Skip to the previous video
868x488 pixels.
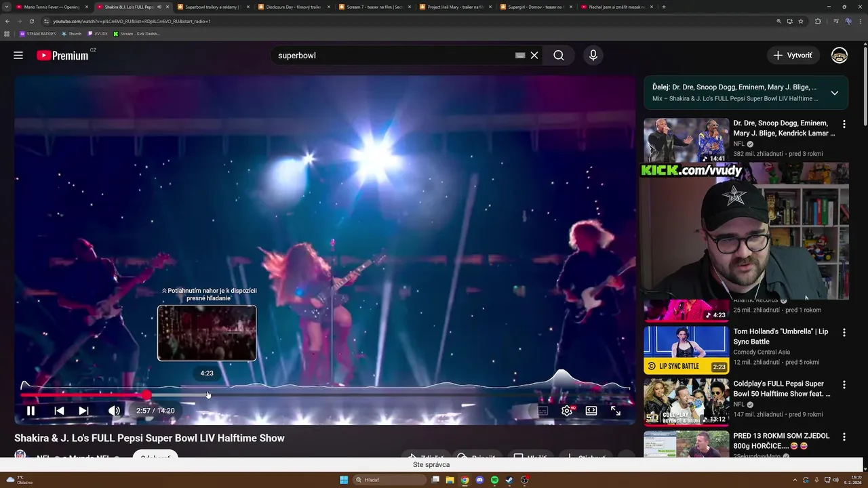click(x=59, y=411)
